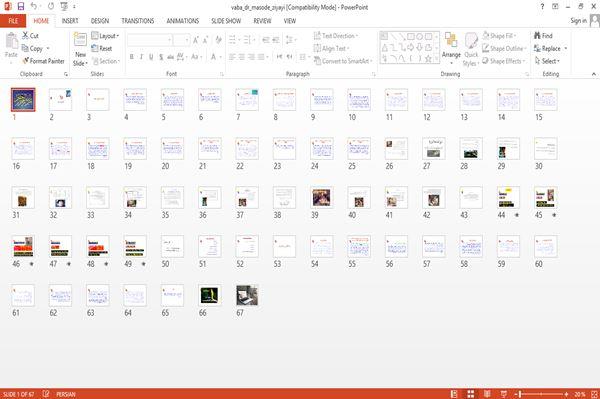This screenshot has width=600, height=399.
Task: Switch to the INSERT tab
Action: point(70,21)
